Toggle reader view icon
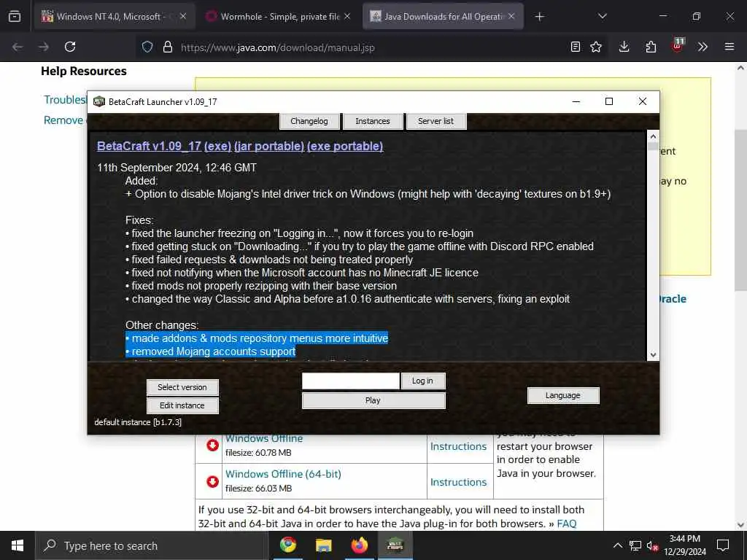Viewport: 747px width, 560px height. [x=576, y=47]
